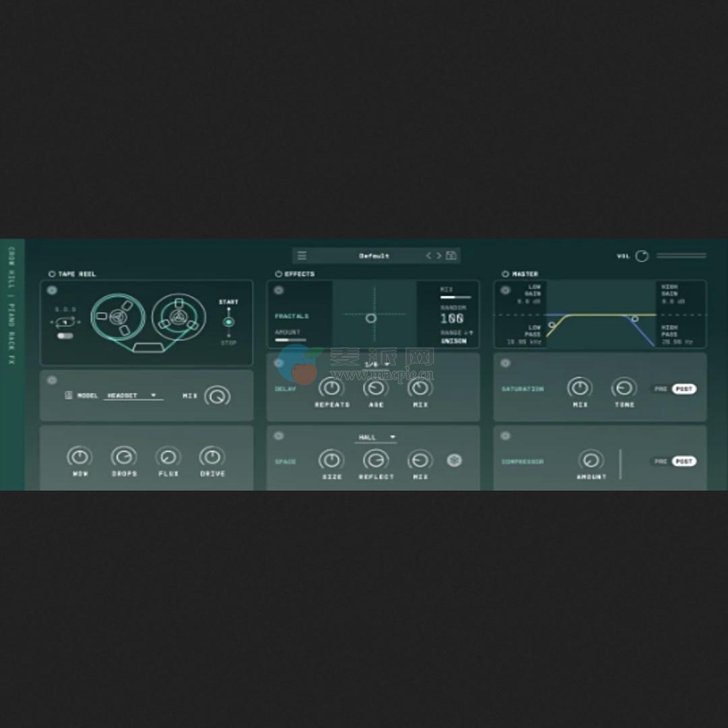728x728 pixels.
Task: Toggle the Effects section power button
Action: point(278,274)
